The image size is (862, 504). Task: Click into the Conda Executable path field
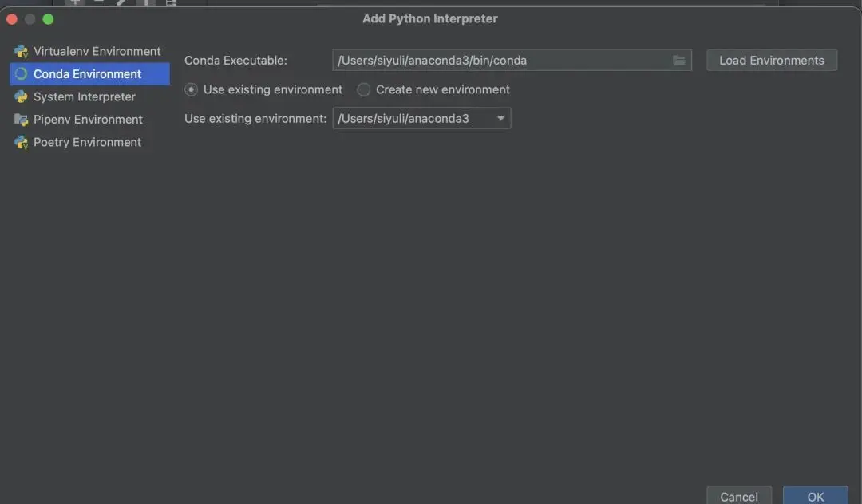(x=501, y=61)
